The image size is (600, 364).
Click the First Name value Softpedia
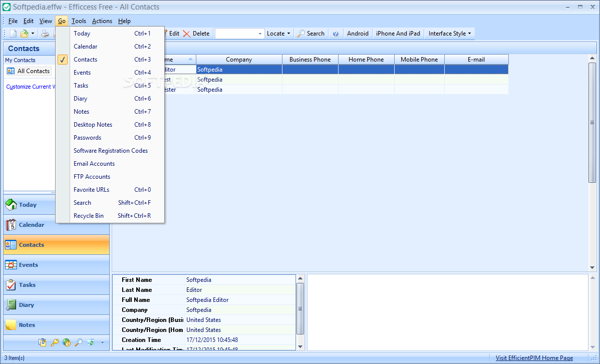199,280
